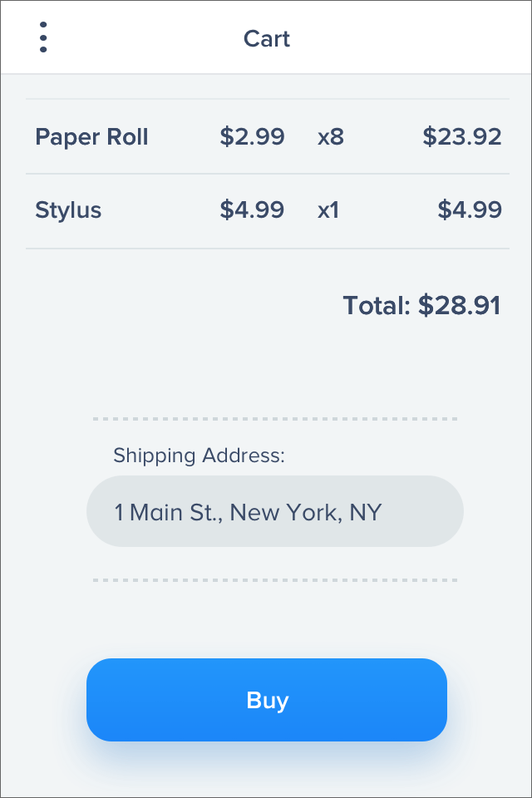The height and width of the screenshot is (798, 532).
Task: Open the three-dot overflow menu
Action: point(43,37)
